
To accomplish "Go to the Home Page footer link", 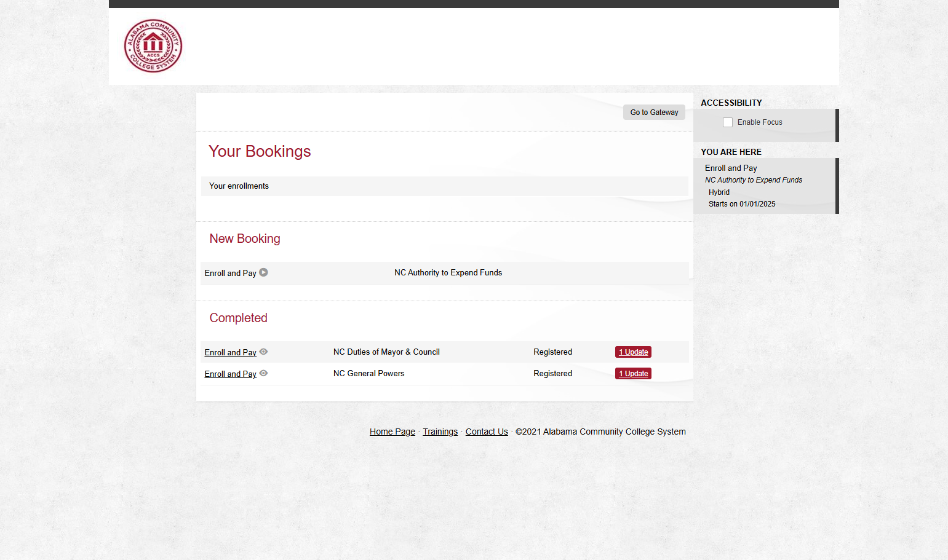I will click(392, 432).
